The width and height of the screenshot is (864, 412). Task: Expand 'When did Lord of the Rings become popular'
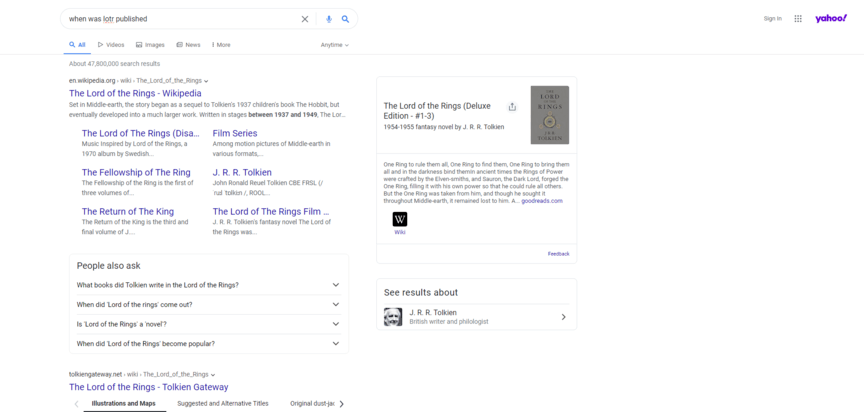coord(209,344)
